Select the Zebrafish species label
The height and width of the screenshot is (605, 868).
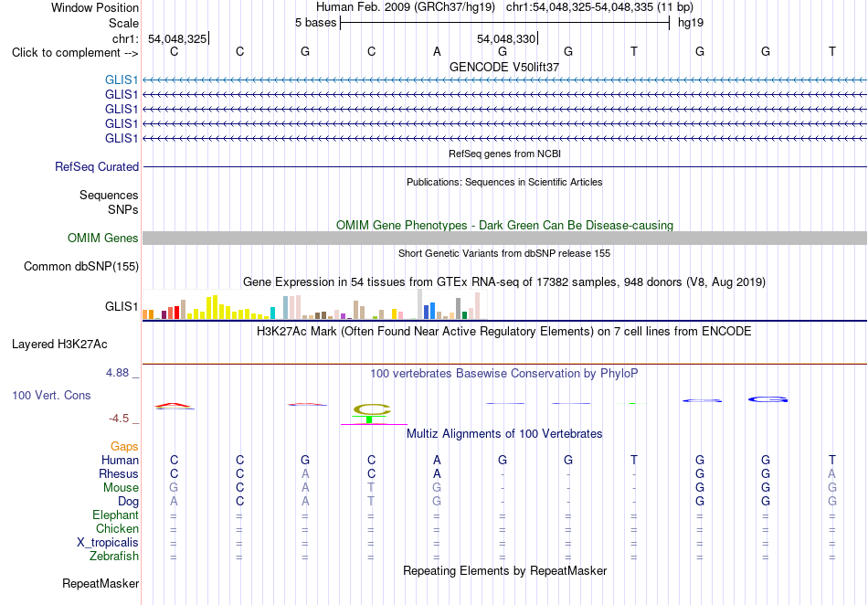(x=113, y=556)
